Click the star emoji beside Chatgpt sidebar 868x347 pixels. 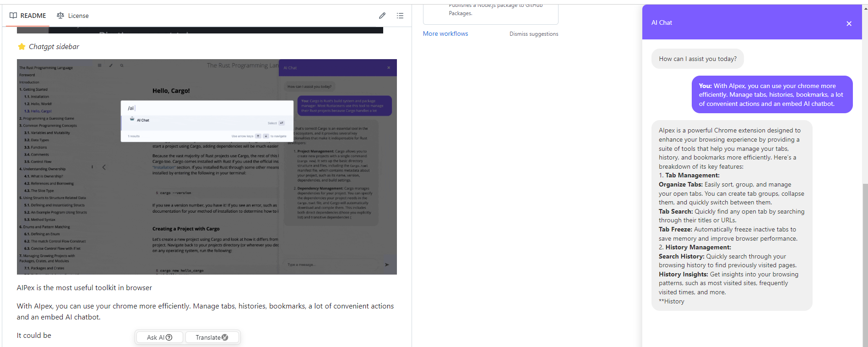[22, 46]
